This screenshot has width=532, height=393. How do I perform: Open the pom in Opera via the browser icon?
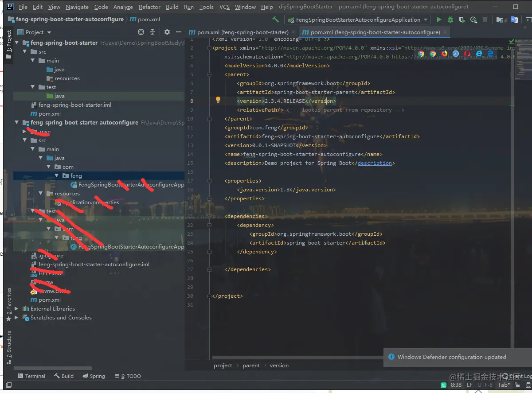(467, 54)
